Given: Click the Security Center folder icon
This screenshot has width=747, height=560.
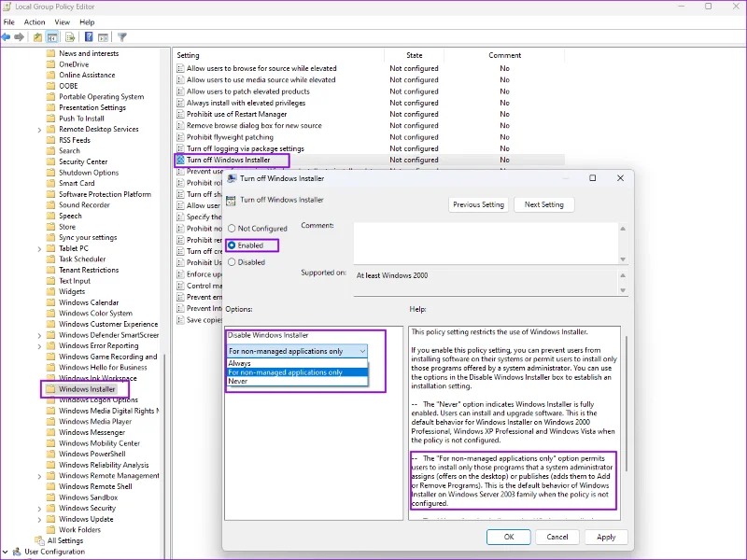Looking at the screenshot, I should point(50,161).
